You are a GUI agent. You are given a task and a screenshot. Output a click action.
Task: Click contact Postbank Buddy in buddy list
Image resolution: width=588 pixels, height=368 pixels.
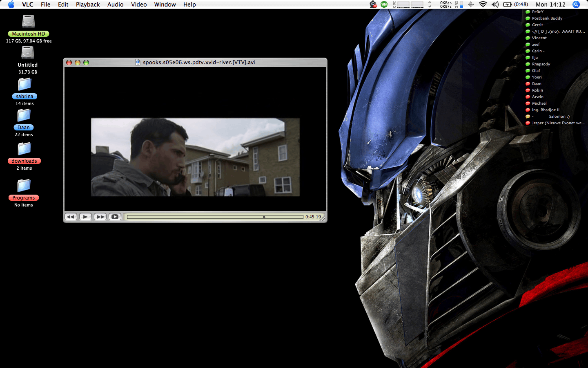[547, 18]
